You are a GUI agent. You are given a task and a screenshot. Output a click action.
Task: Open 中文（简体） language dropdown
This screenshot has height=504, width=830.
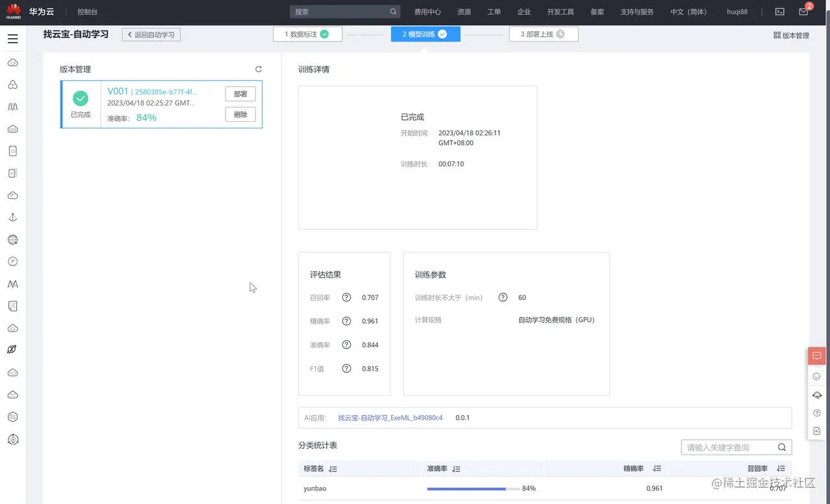pyautogui.click(x=689, y=12)
